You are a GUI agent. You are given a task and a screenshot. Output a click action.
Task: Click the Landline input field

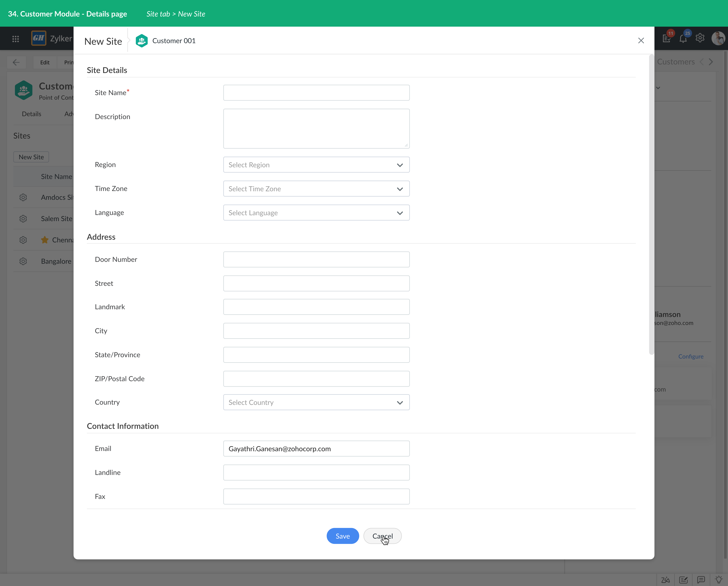tap(316, 473)
